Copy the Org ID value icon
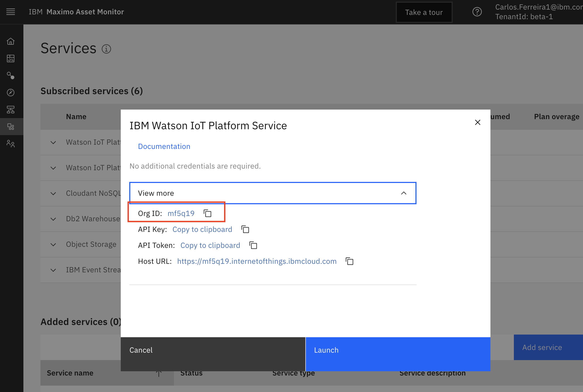Screen dimensions: 583x392 (x=207, y=213)
